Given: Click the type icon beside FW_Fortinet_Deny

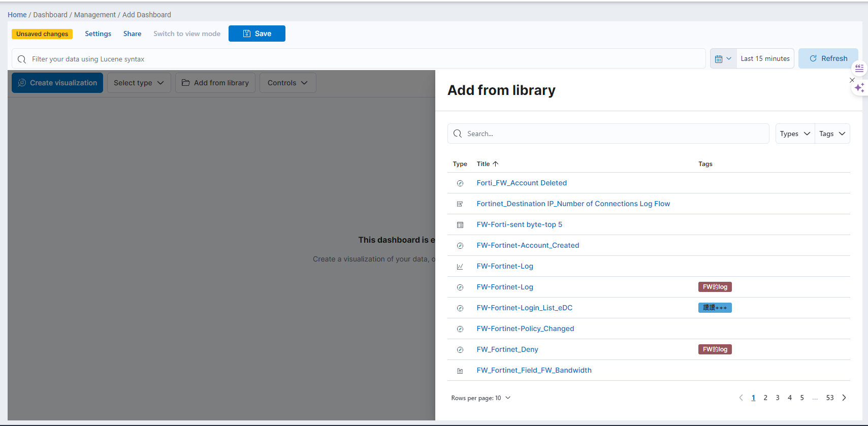Looking at the screenshot, I should (460, 350).
